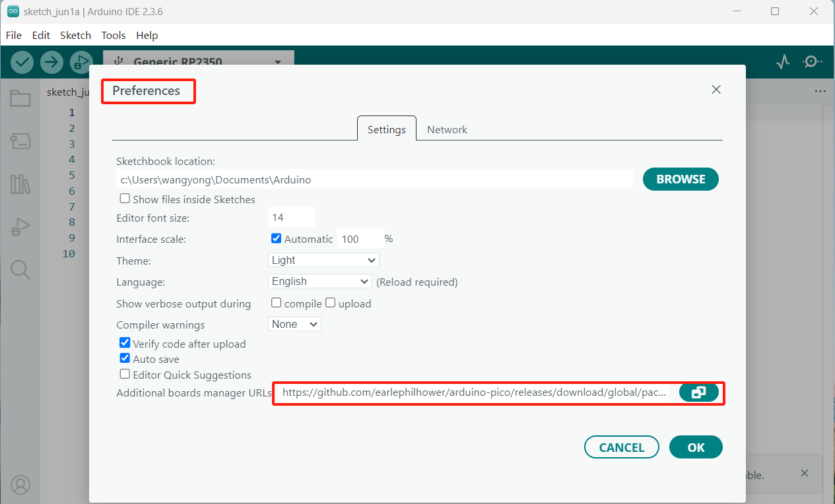Enable Editor Quick Suggestions
Viewport: 835px width, 504px height.
point(125,374)
